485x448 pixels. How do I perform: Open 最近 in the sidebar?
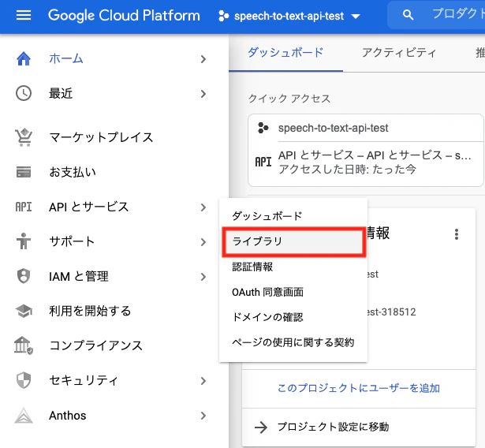pos(61,93)
